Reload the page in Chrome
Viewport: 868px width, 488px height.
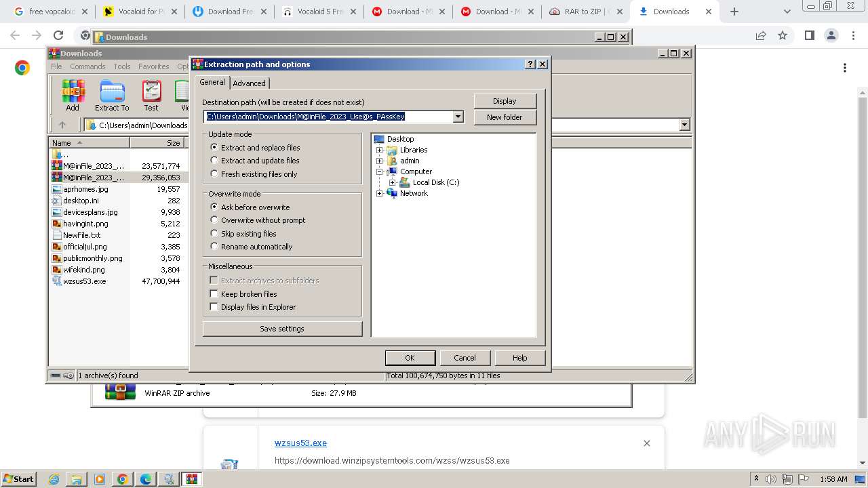tap(58, 36)
